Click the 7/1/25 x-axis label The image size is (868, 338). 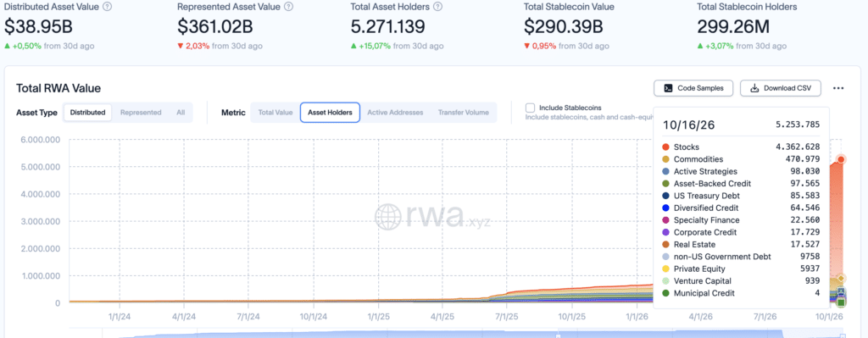coord(508,318)
